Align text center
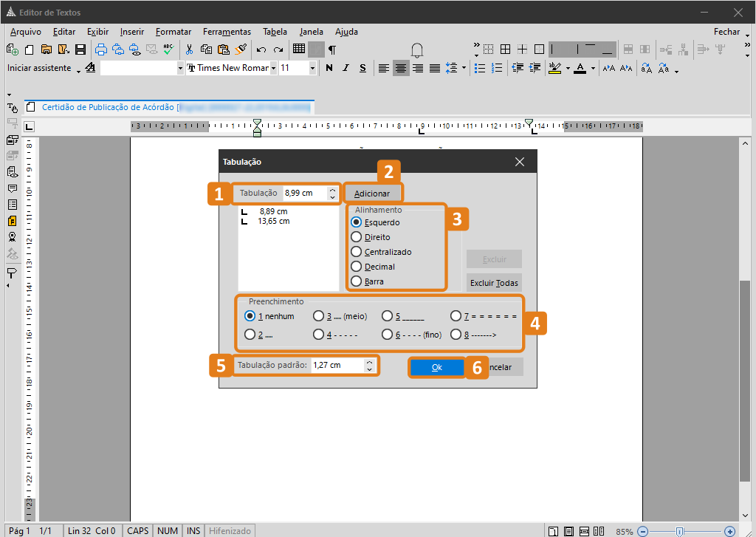 click(401, 68)
